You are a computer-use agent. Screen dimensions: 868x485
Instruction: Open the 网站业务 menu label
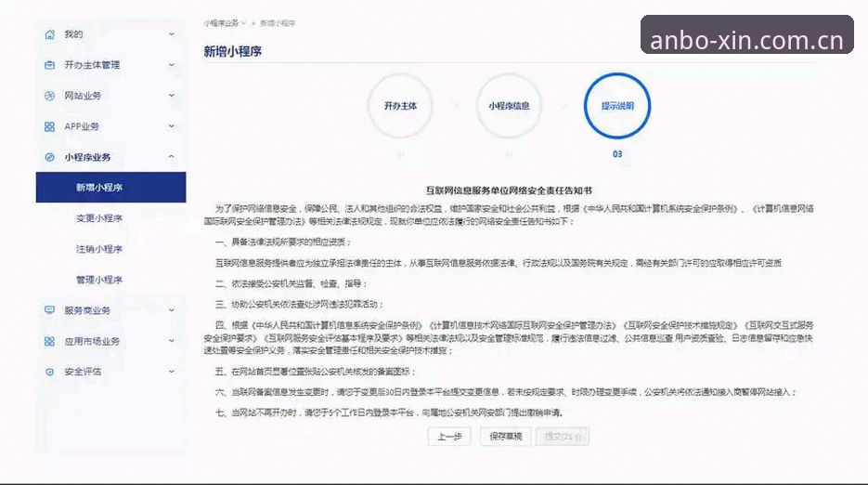[x=83, y=96]
